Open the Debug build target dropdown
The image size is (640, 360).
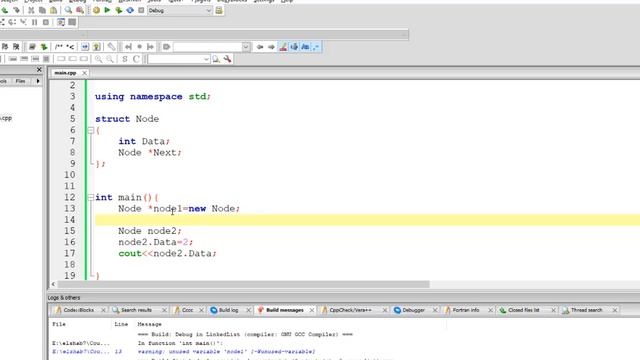180,10
